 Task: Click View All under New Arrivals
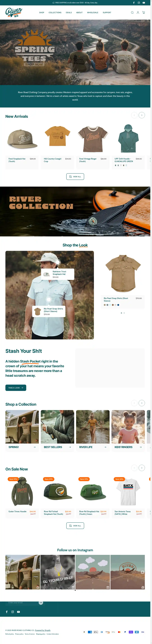tap(75, 176)
